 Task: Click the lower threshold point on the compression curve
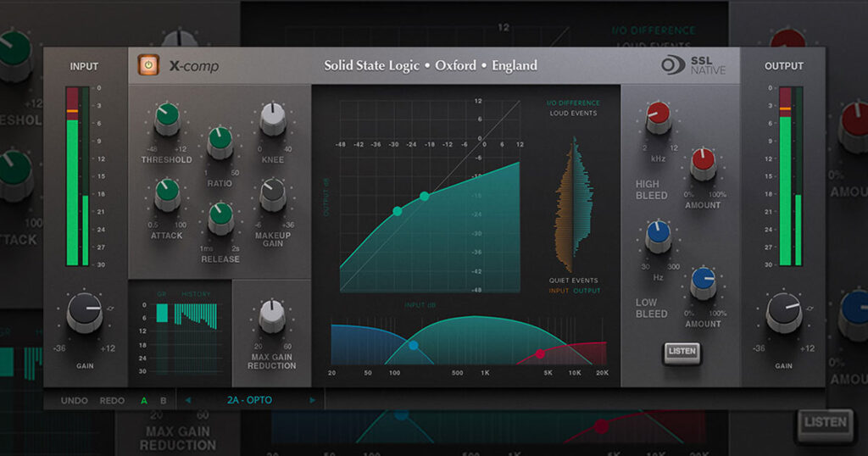point(397,211)
